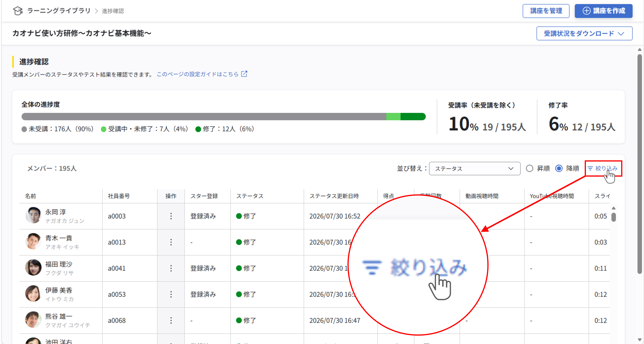This screenshot has width=644, height=344.
Task: Click 修了 status for 永岡 淳
Action: tap(246, 216)
